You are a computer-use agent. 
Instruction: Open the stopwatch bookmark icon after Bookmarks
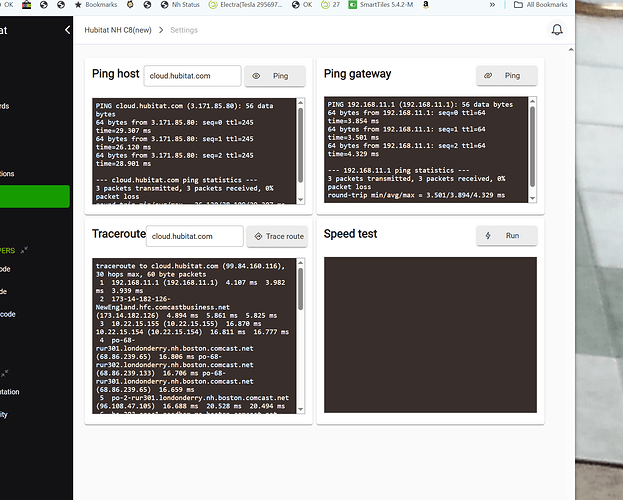point(130,5)
